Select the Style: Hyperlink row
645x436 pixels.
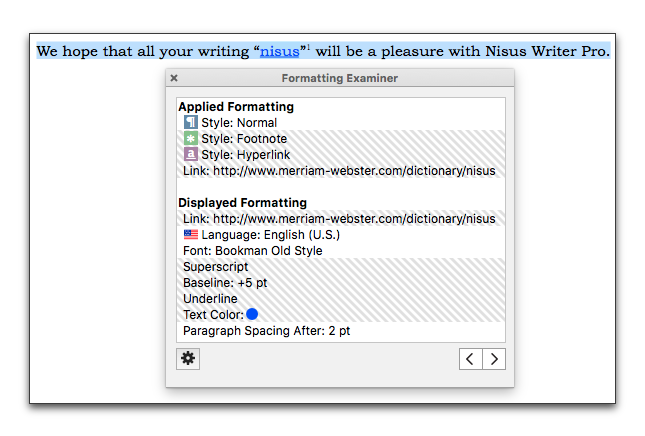[x=341, y=155]
